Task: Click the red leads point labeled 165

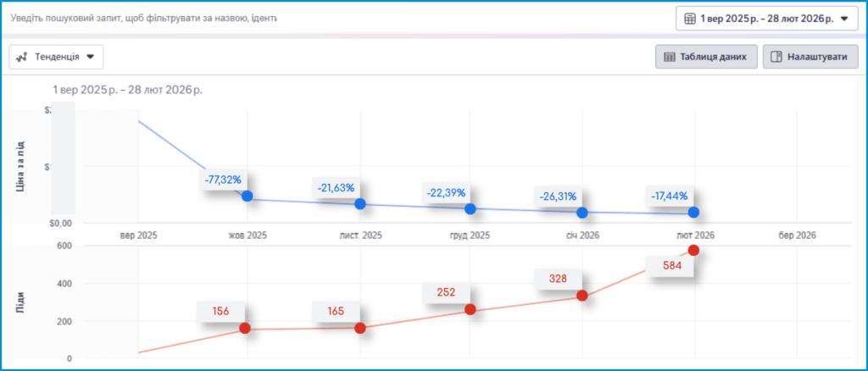Action: point(359,329)
